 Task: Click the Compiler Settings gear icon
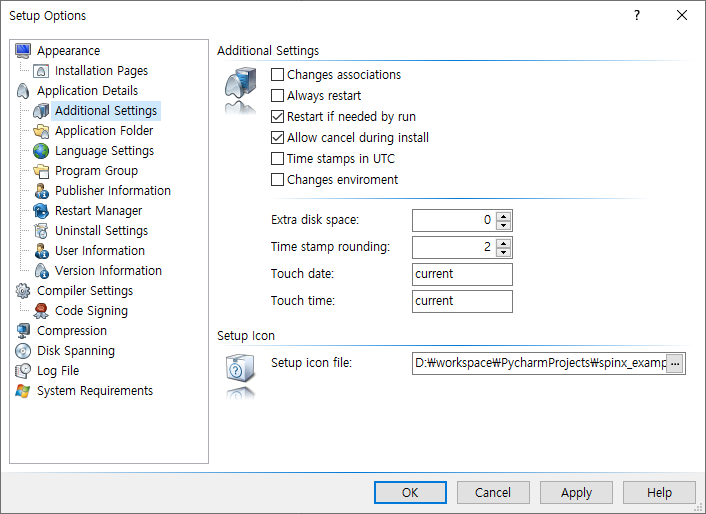point(23,291)
